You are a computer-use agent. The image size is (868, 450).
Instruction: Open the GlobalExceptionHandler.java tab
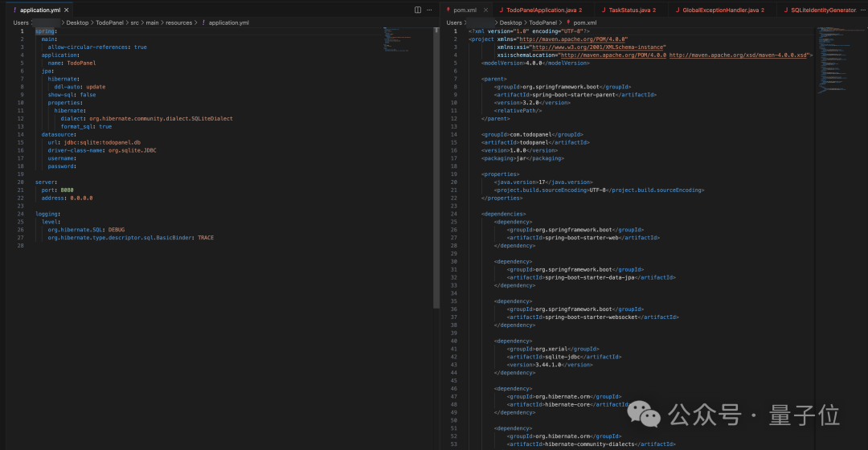coord(723,10)
